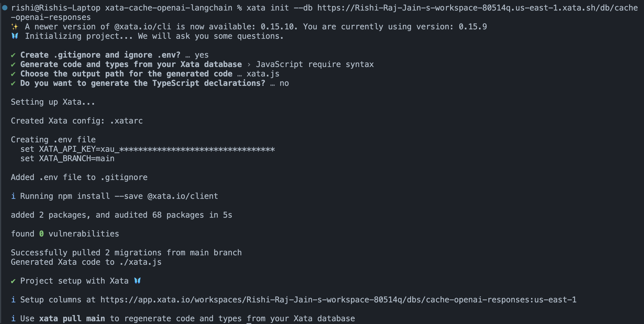Screen dimensions: 644x324
Task: Click the info icon beside Use xata pull main
Action: pyautogui.click(x=13, y=318)
